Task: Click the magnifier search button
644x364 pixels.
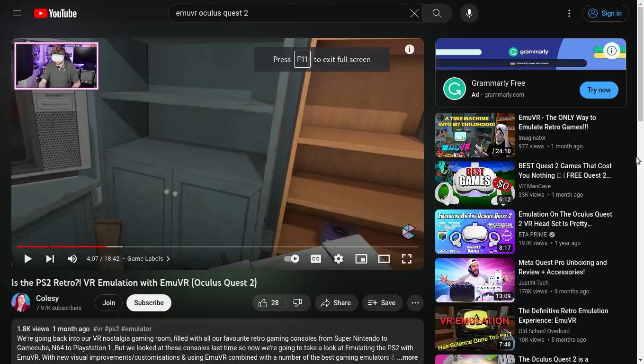Action: [437, 13]
